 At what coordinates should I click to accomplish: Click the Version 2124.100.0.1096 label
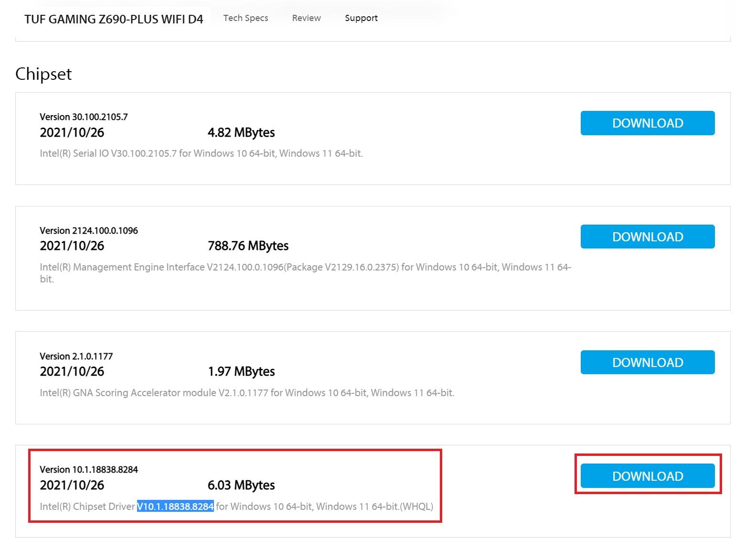point(89,231)
